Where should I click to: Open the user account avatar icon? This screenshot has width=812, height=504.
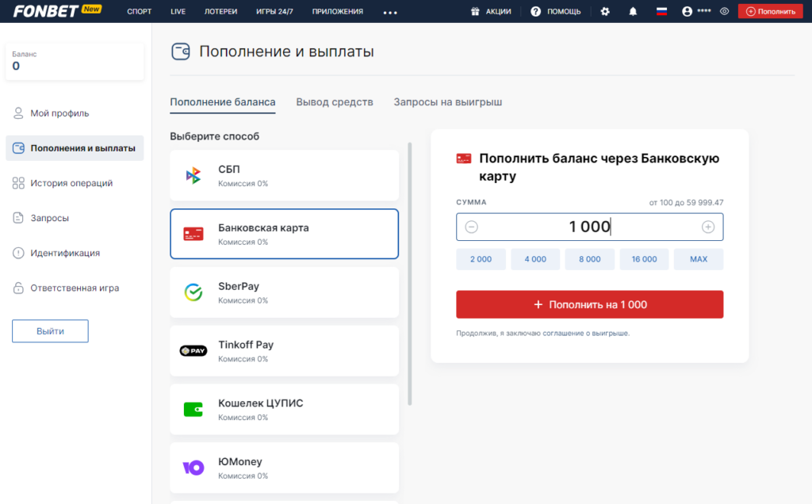tap(687, 11)
